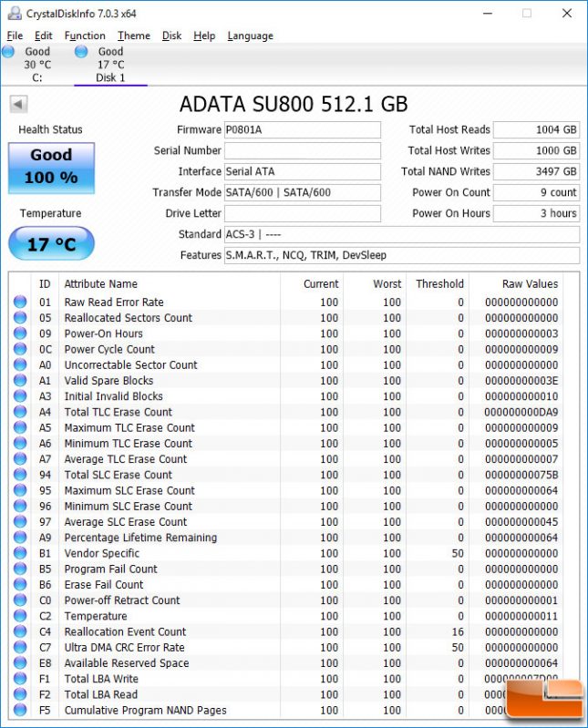588x728 pixels.
Task: Click status icon for Percentage Lifetime Remaining
Action: pyautogui.click(x=20, y=538)
